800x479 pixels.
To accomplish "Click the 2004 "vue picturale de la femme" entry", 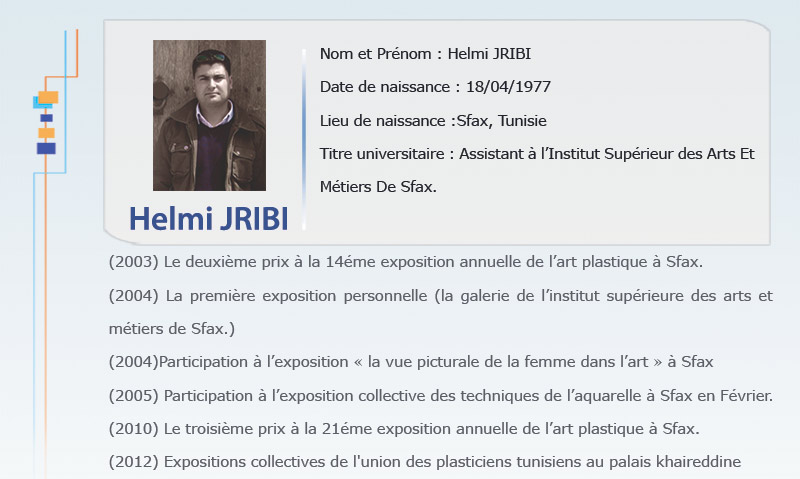I will [x=410, y=361].
